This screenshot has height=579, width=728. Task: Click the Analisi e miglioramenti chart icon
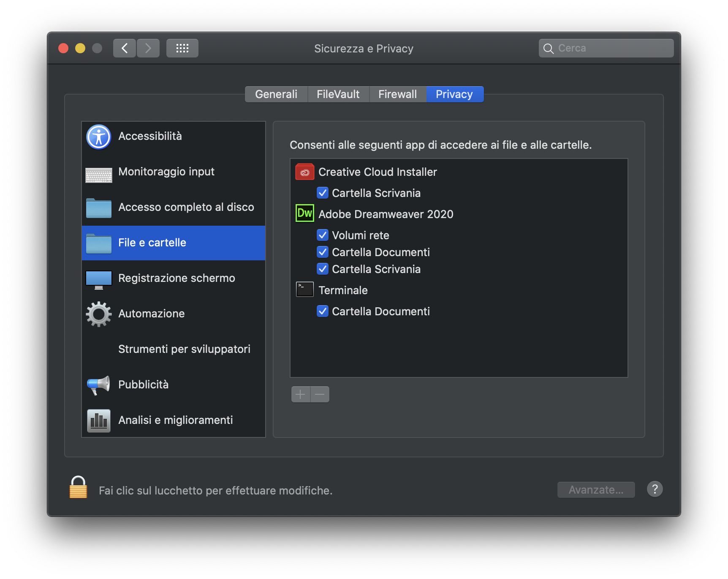(98, 420)
